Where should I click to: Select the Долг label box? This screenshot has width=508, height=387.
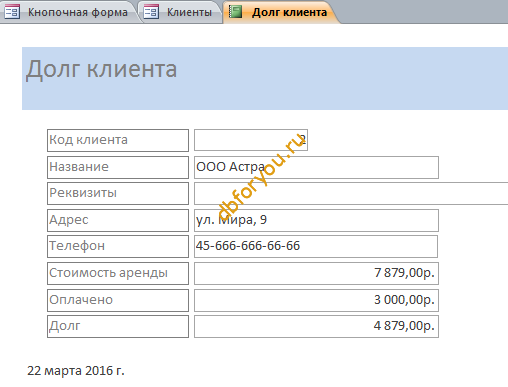pos(118,326)
